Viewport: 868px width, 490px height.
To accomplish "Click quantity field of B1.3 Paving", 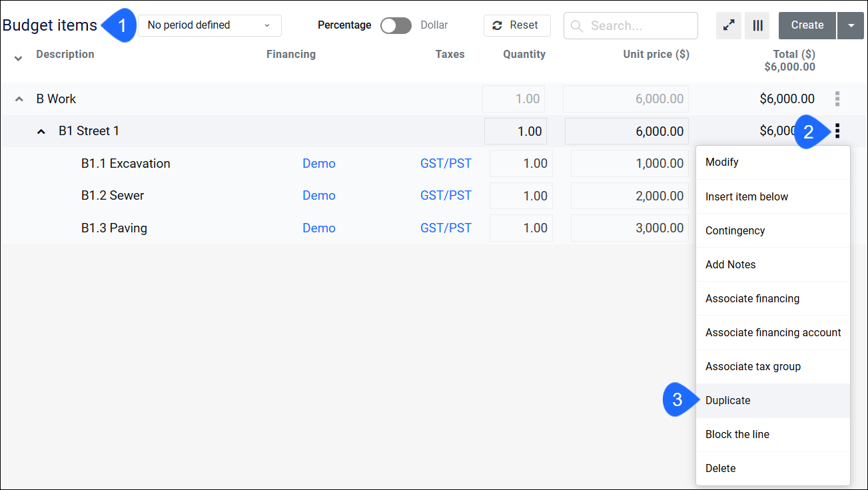I will pos(521,228).
